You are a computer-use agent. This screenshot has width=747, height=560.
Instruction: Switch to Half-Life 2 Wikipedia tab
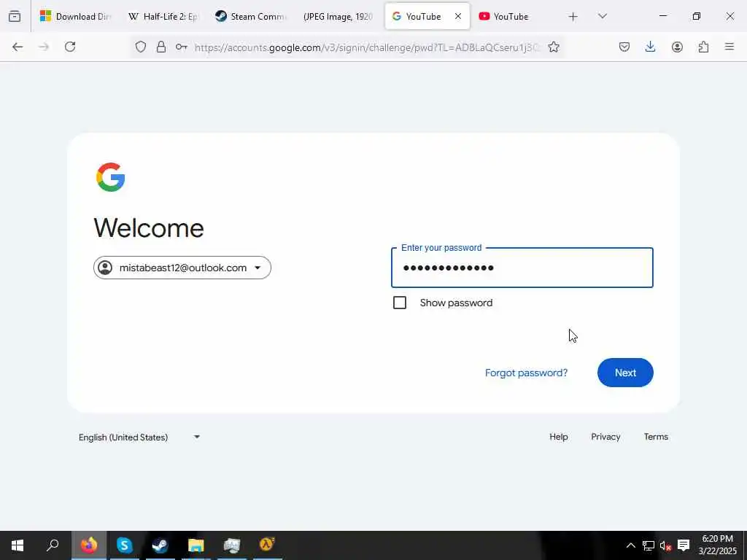point(163,17)
